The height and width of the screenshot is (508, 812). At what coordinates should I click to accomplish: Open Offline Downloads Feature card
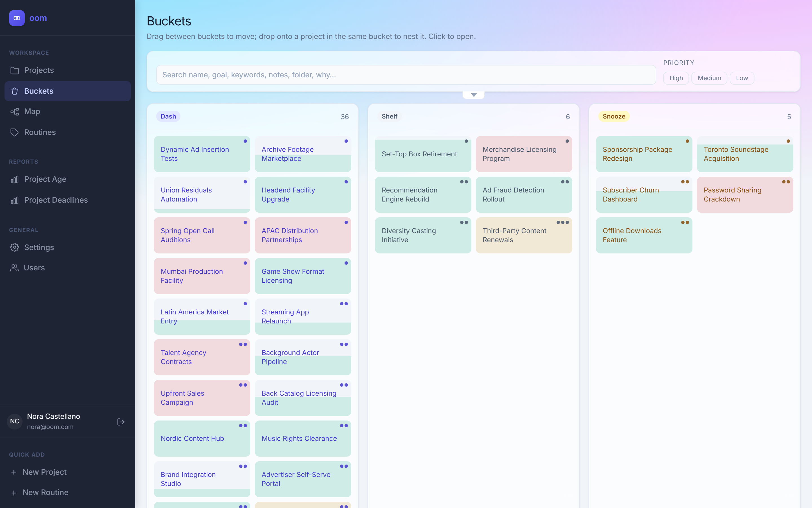(644, 236)
